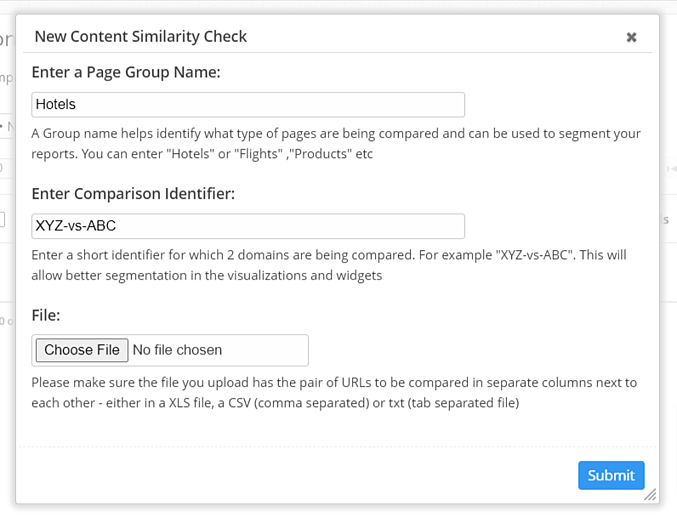Click the short identifier help description
The image size is (677, 516).
328,265
